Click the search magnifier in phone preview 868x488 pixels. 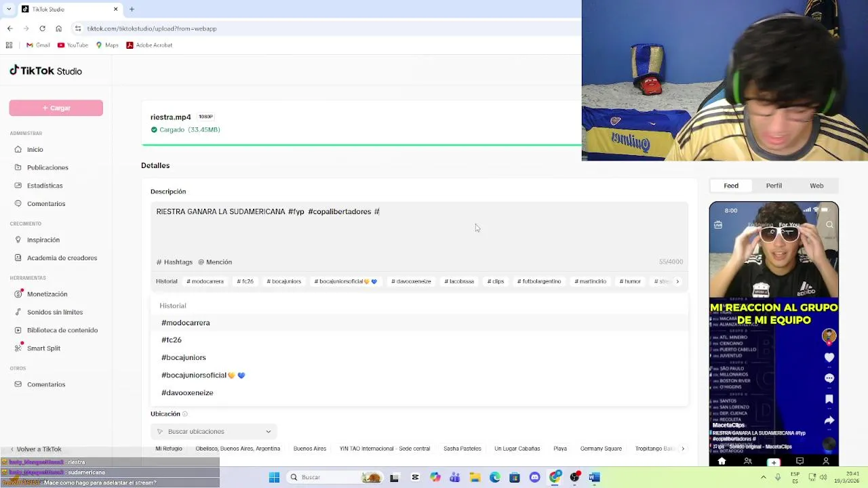coord(829,225)
